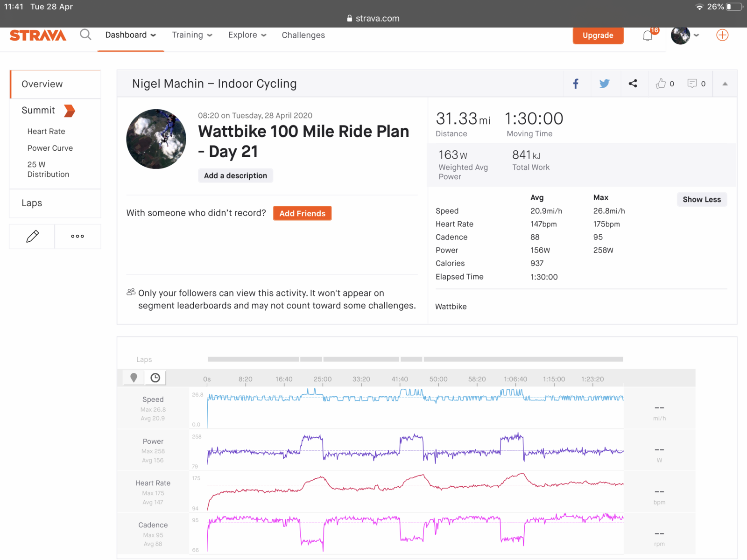Click the Power chart label

click(153, 441)
